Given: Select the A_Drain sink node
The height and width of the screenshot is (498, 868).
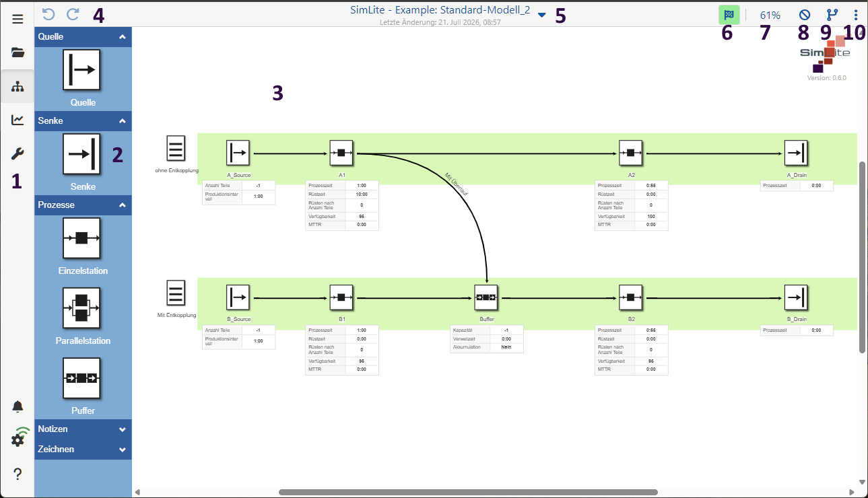Looking at the screenshot, I should [796, 153].
